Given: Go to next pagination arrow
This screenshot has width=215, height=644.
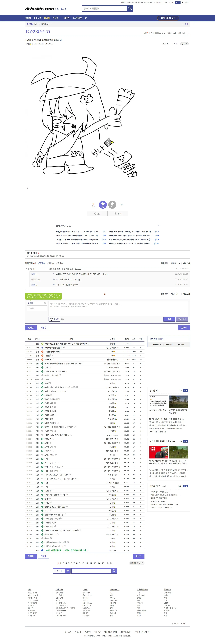Looking at the screenshot, I should (x=108, y=563).
